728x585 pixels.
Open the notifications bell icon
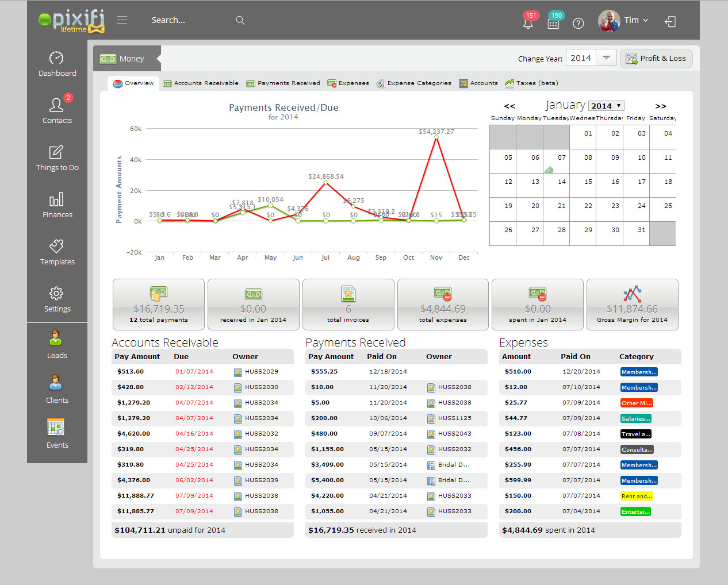(x=528, y=23)
